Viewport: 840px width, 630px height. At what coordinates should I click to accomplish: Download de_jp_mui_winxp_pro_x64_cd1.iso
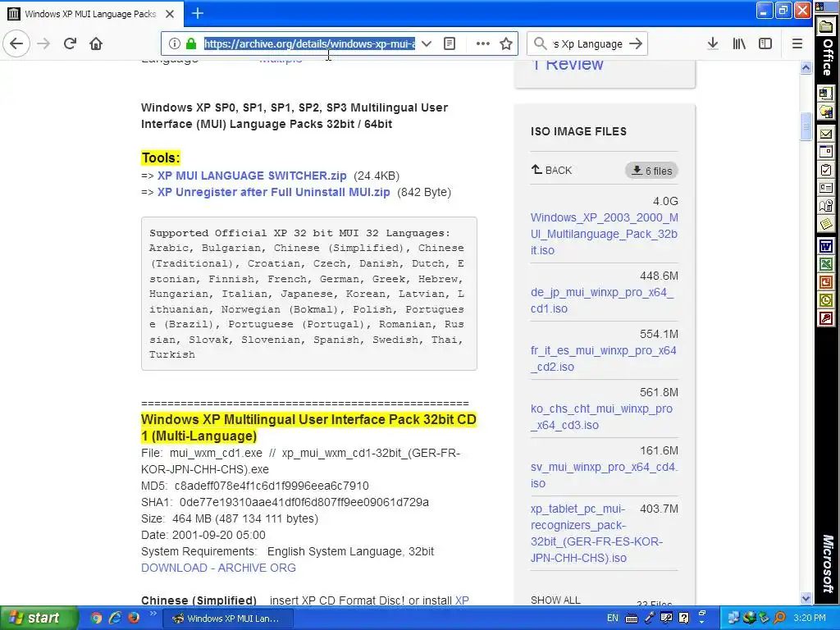602,300
